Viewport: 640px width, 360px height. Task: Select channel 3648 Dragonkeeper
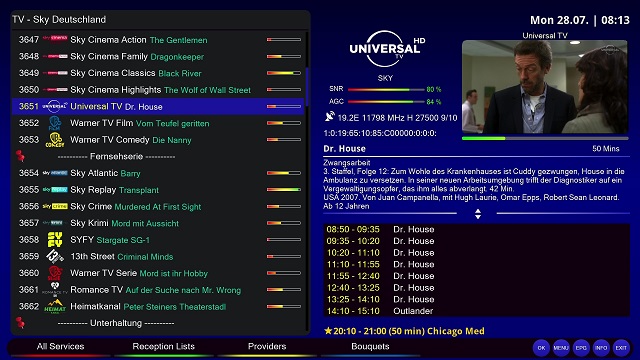pos(158,56)
